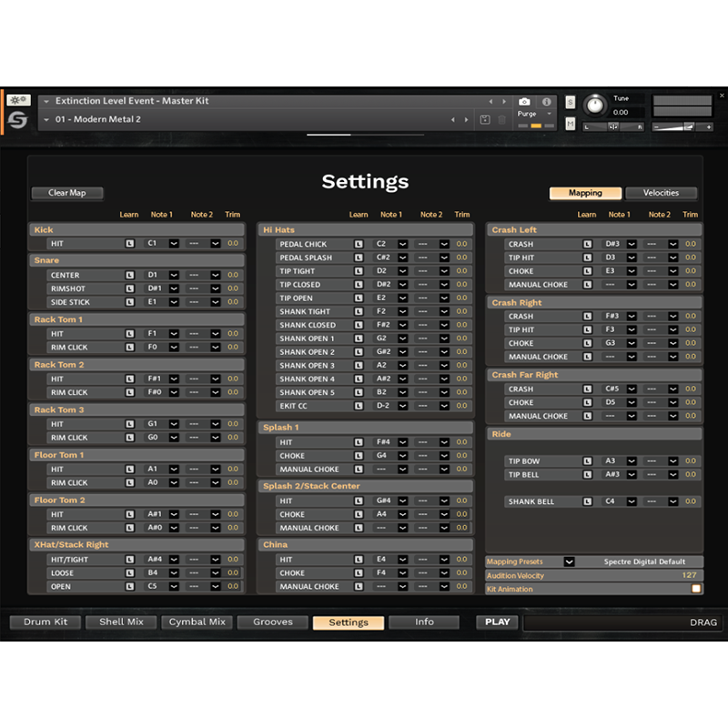Click Learn button for Splash 1 HIT

pos(359,442)
